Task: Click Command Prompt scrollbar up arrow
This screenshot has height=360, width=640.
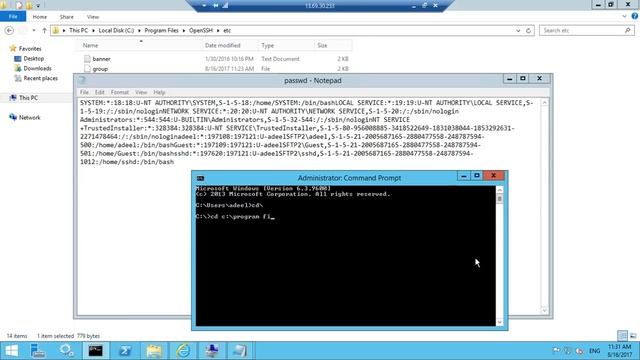Action: (500, 190)
